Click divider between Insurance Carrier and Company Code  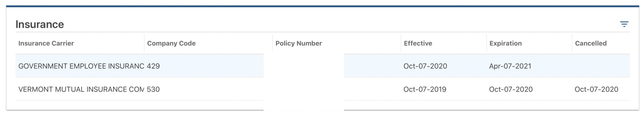pos(144,43)
